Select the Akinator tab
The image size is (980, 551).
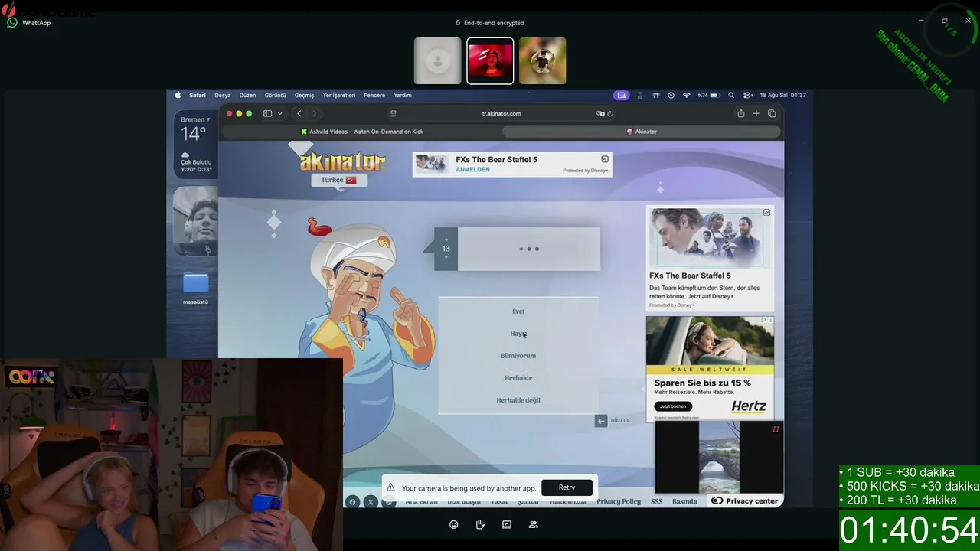(642, 132)
